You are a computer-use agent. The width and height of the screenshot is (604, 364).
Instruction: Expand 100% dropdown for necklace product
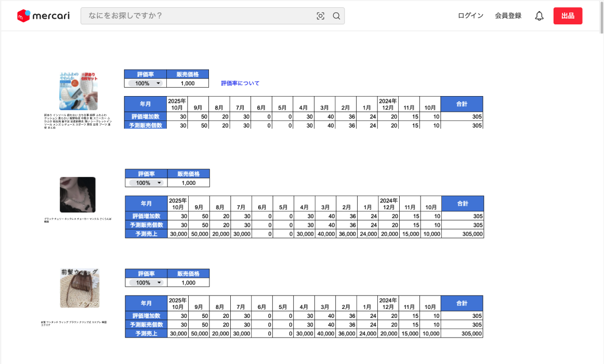pyautogui.click(x=147, y=183)
